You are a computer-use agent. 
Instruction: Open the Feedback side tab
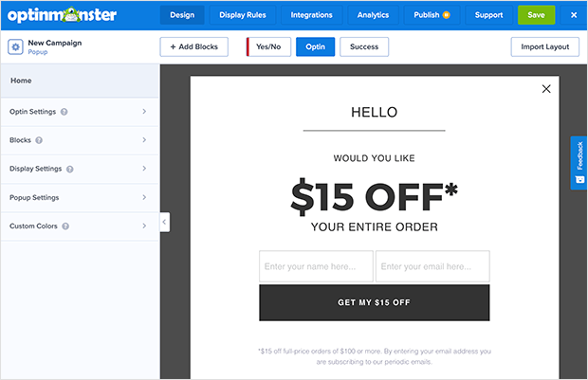(x=579, y=163)
